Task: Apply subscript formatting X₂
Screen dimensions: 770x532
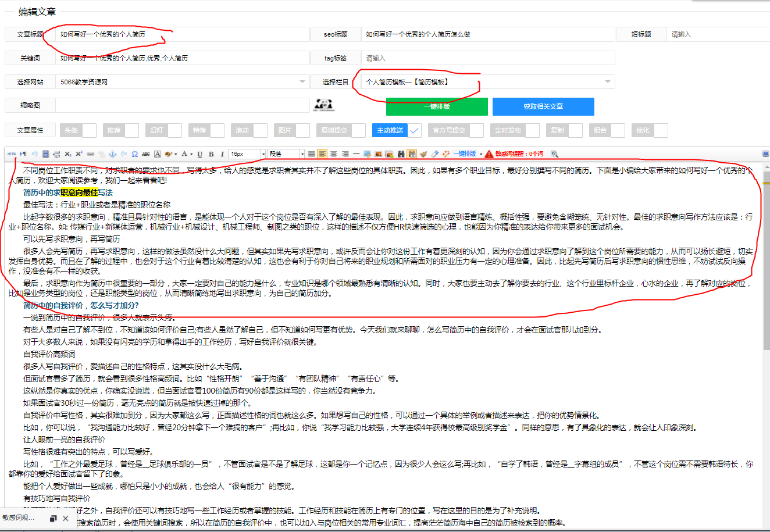Action: 69,153
